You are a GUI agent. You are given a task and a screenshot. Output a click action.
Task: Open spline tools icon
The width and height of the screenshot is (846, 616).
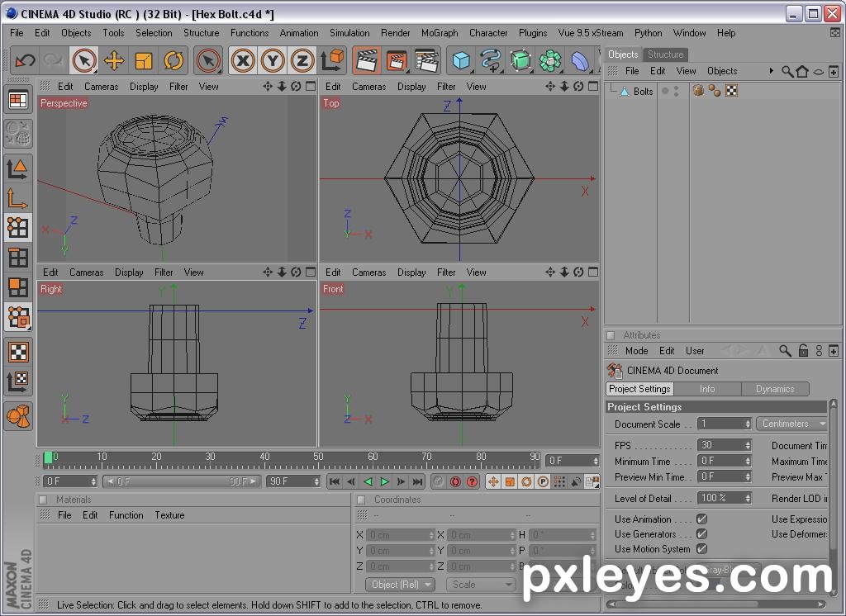491,60
